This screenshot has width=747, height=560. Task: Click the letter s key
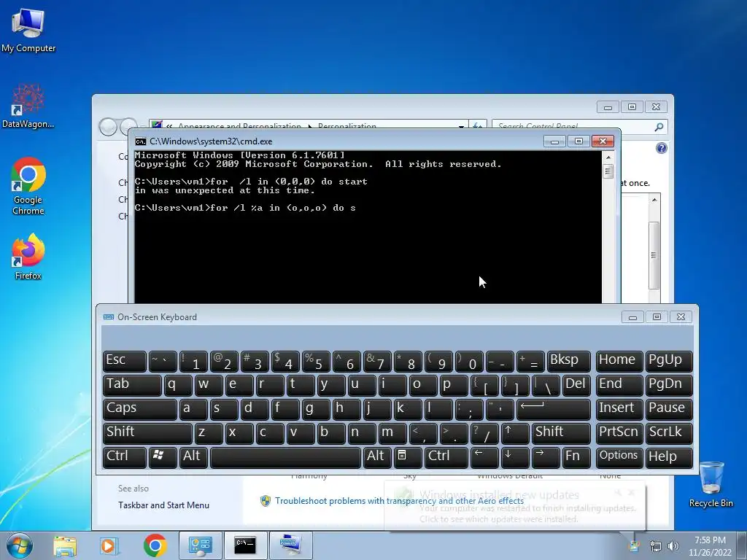(x=223, y=409)
